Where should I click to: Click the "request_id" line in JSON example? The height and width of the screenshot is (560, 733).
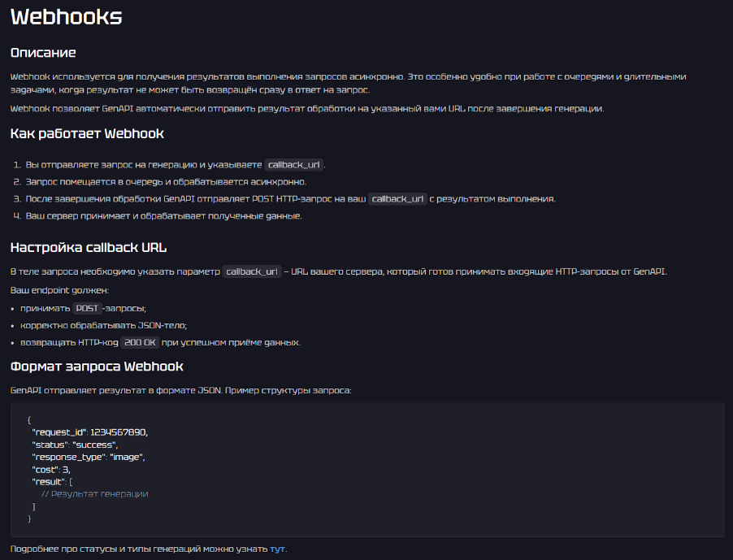(x=89, y=432)
